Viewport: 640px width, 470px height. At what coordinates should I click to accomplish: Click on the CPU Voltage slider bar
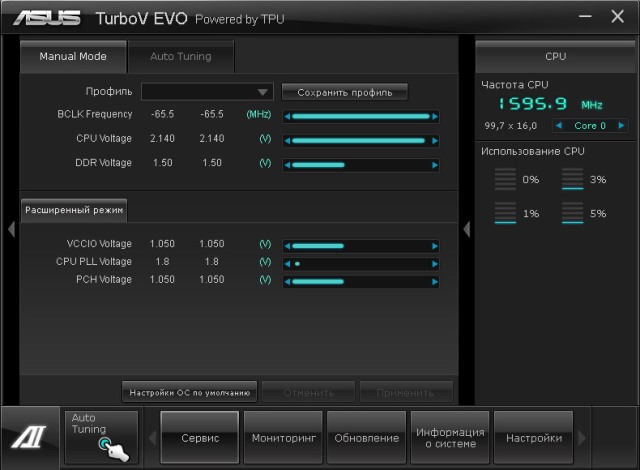(x=358, y=141)
